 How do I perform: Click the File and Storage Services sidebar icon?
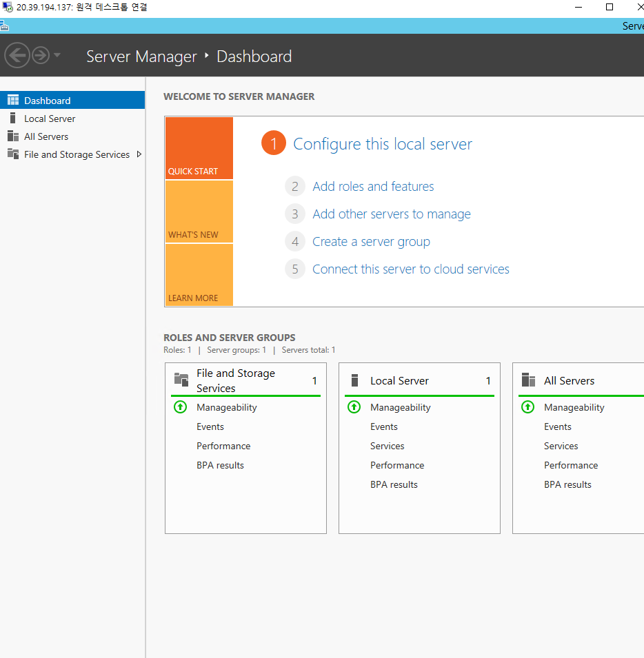pos(13,154)
